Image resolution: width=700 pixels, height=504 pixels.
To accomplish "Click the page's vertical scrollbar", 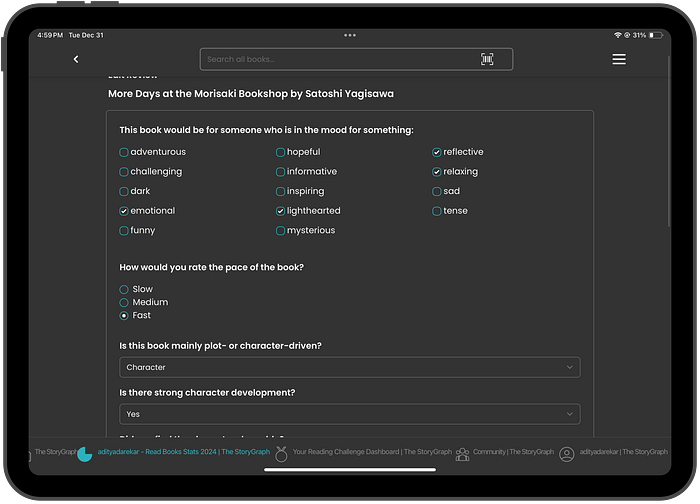I will (668, 142).
